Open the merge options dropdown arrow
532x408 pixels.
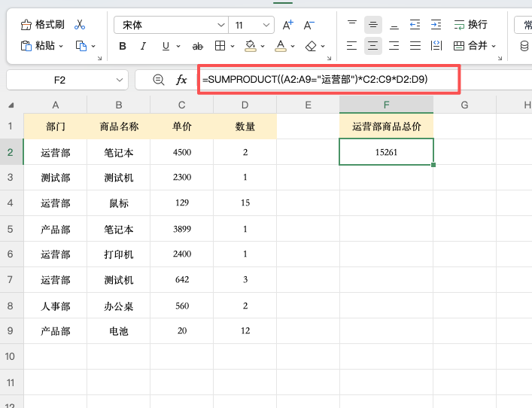[494, 46]
